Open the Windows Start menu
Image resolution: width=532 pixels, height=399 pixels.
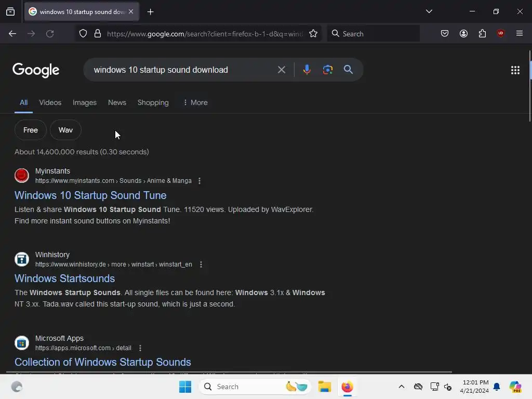pos(185,387)
